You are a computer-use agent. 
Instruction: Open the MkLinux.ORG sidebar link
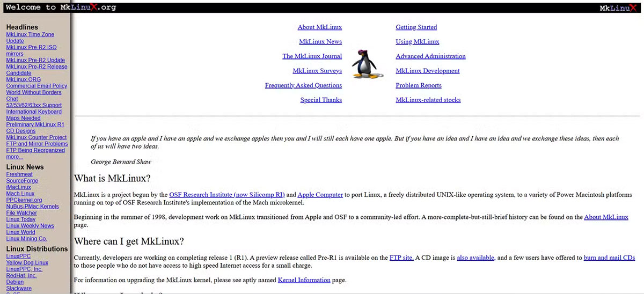[x=23, y=79]
